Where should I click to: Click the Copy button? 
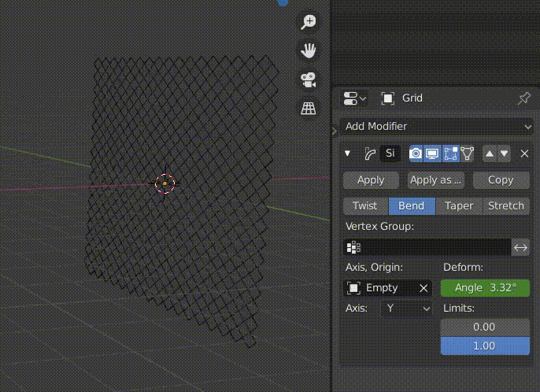coord(501,180)
